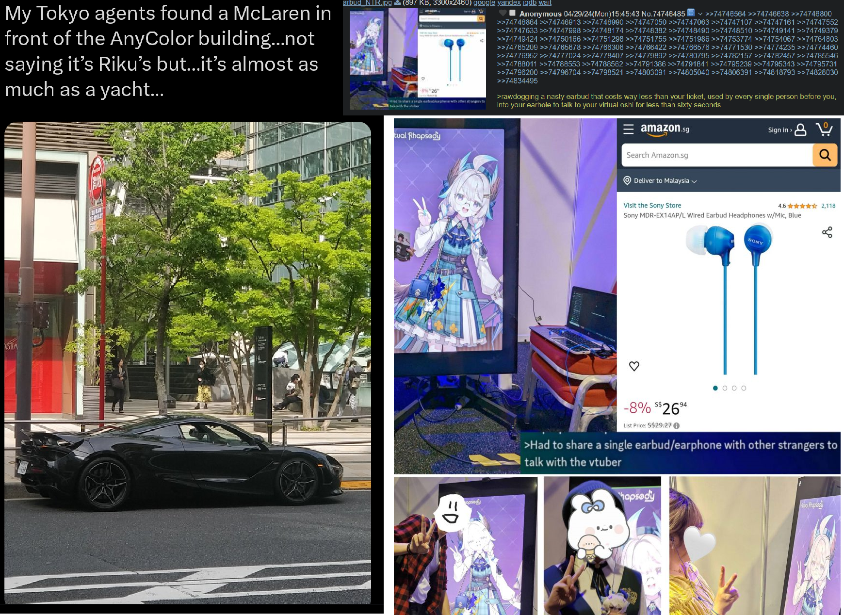
Task: Click the -8% discount label
Action: 637,408
